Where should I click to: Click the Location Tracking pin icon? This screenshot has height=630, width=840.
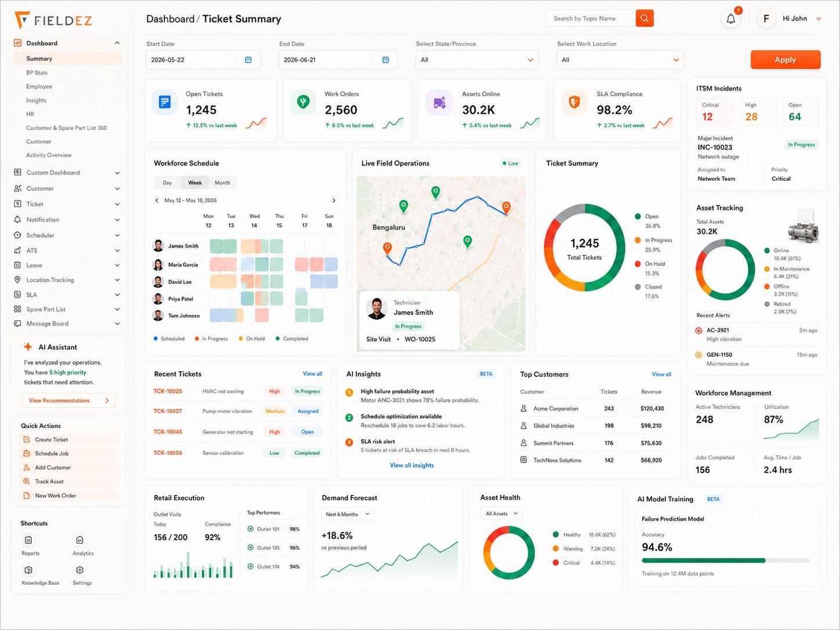click(x=17, y=280)
